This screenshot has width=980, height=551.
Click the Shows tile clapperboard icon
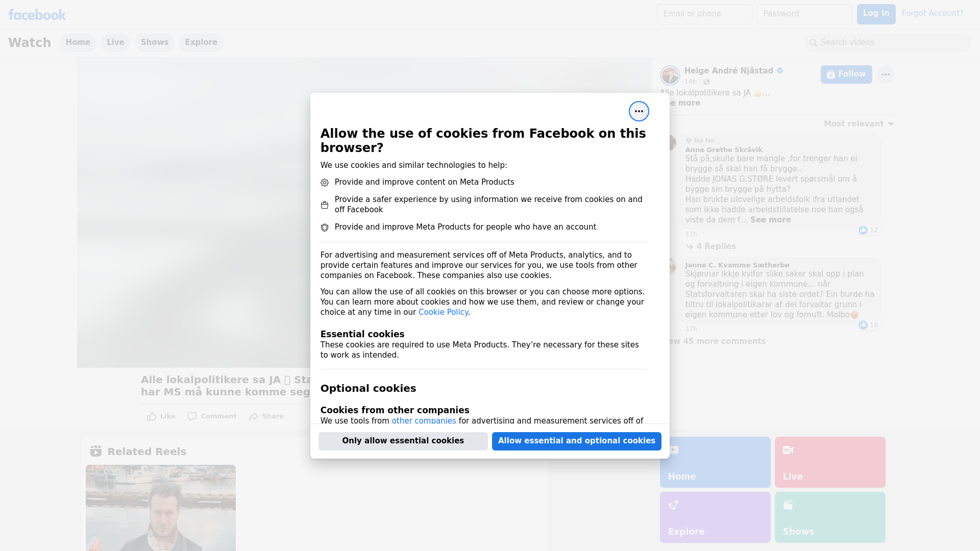(x=788, y=505)
